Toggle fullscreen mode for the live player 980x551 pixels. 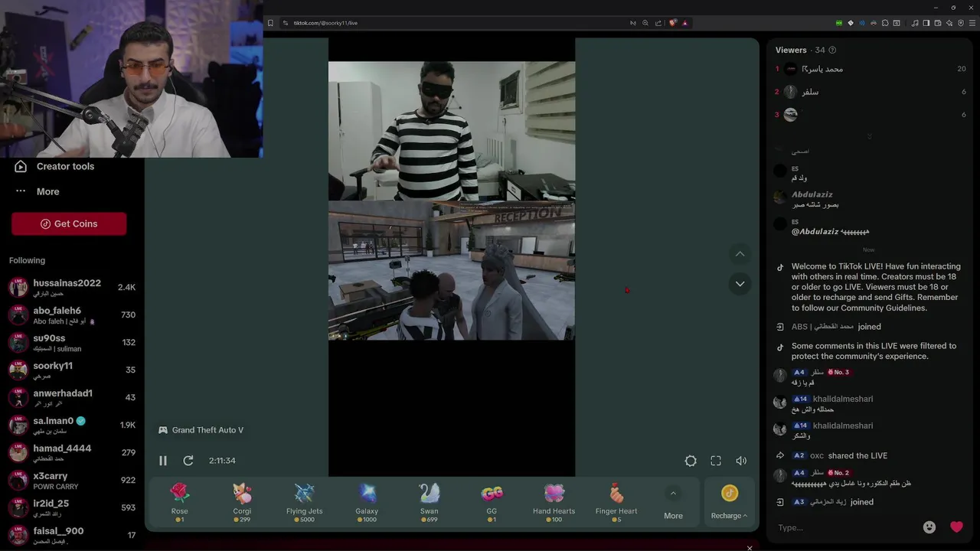tap(716, 461)
